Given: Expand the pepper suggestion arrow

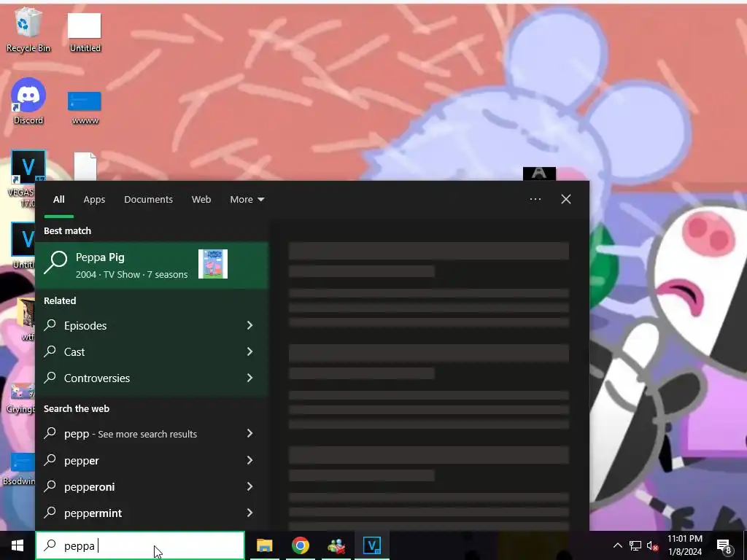Looking at the screenshot, I should click(249, 460).
